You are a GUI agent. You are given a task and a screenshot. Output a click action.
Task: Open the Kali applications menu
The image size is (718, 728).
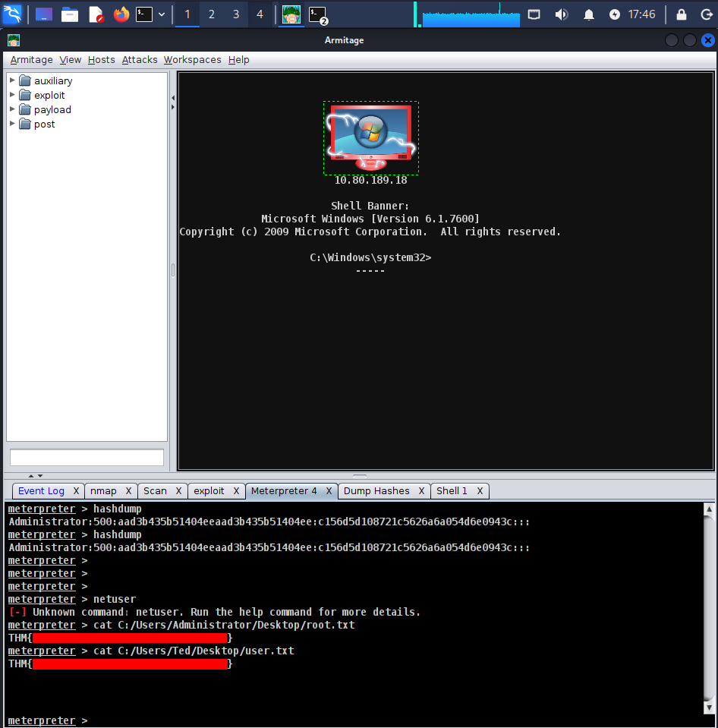coord(12,14)
